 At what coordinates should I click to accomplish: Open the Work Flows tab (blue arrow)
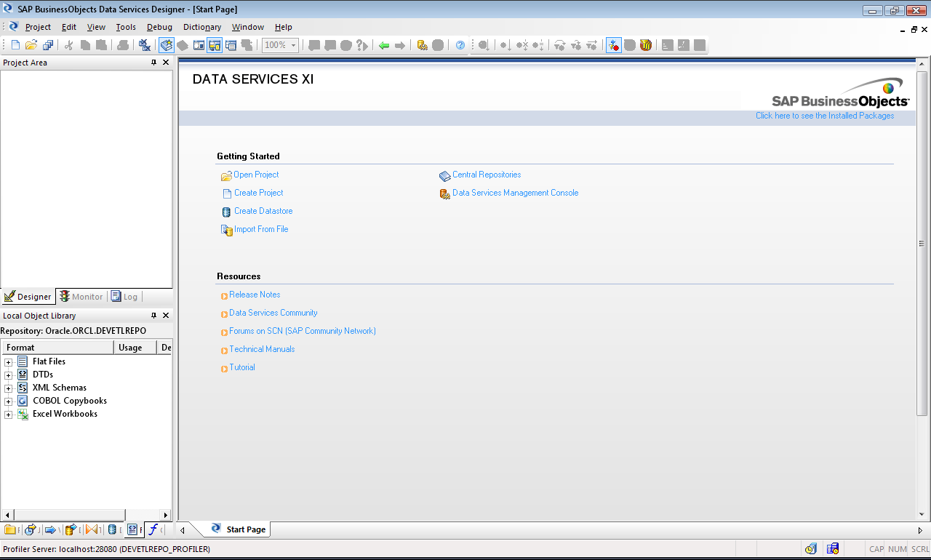(x=52, y=529)
